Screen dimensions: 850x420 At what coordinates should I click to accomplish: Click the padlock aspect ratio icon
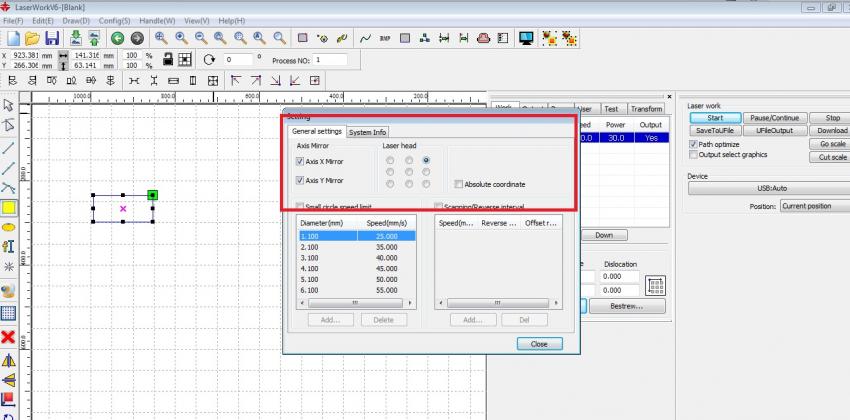(166, 60)
